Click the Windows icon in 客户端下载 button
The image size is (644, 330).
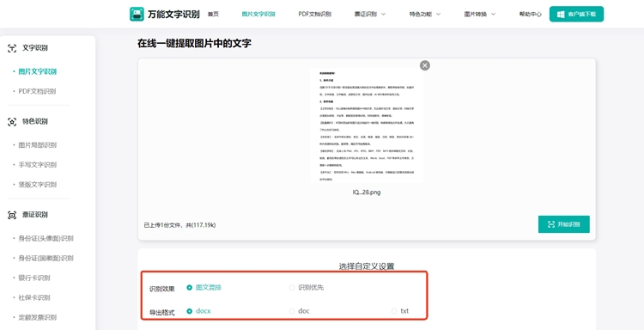coord(561,15)
